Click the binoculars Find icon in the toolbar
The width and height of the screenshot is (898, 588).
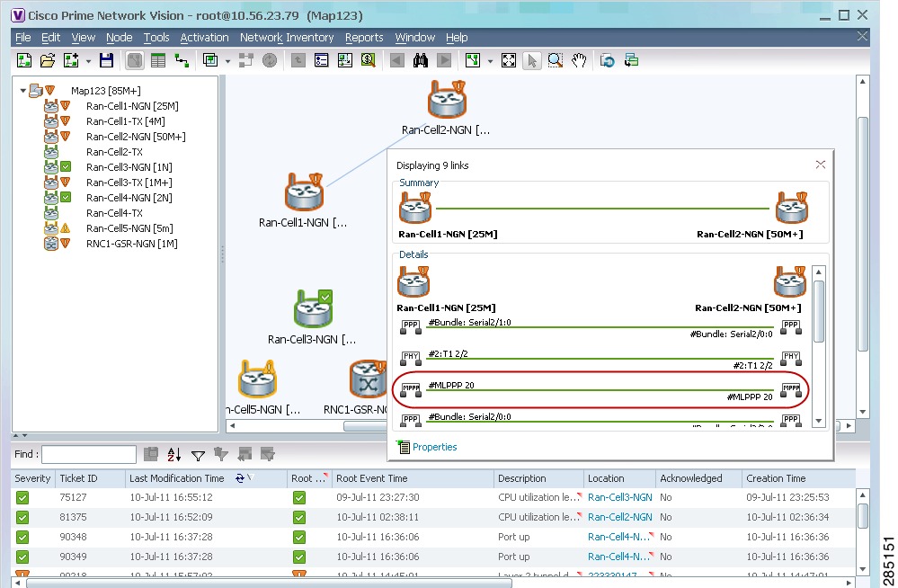(x=421, y=60)
